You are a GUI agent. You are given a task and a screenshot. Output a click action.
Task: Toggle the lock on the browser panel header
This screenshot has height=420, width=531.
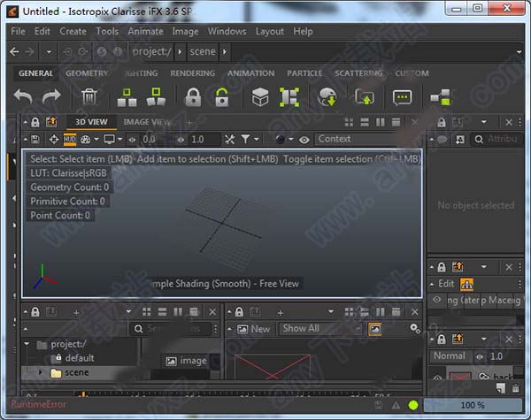[35, 312]
